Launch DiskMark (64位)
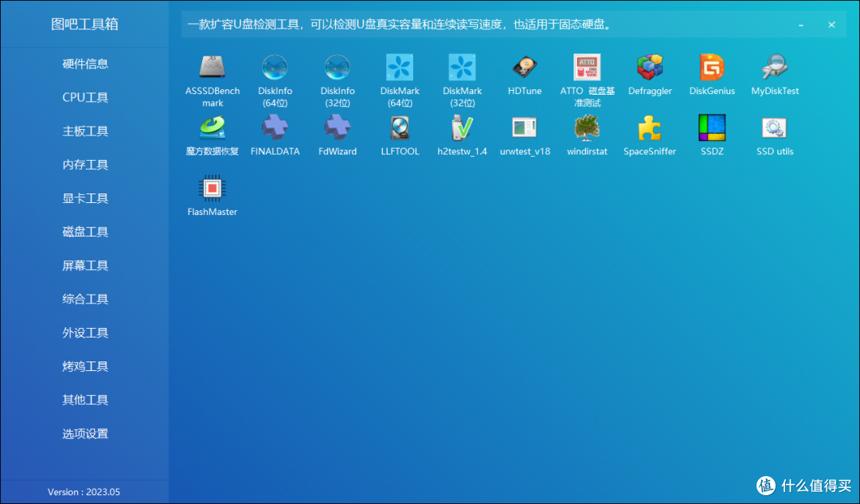This screenshot has height=504, width=860. point(400,67)
